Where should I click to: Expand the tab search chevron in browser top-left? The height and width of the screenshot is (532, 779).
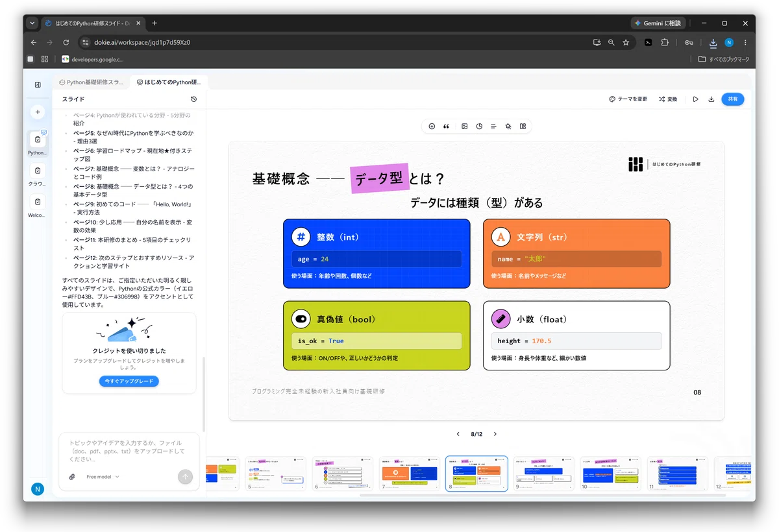pyautogui.click(x=32, y=23)
